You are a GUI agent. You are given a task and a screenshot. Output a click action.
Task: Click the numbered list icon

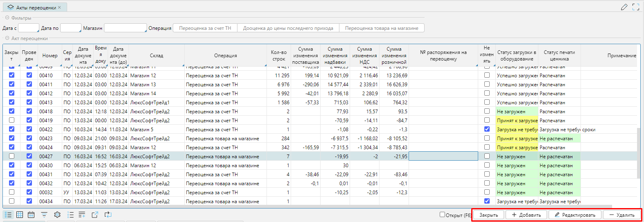(x=70, y=215)
